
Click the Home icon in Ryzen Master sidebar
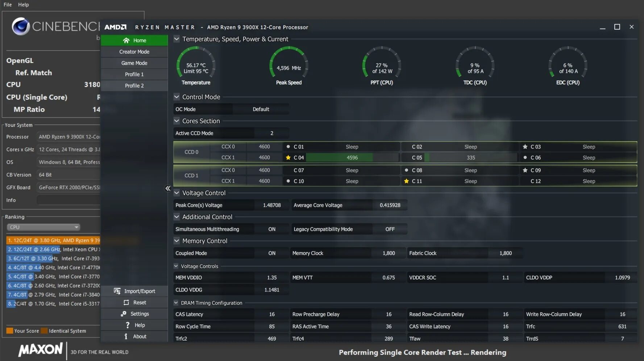[126, 41]
